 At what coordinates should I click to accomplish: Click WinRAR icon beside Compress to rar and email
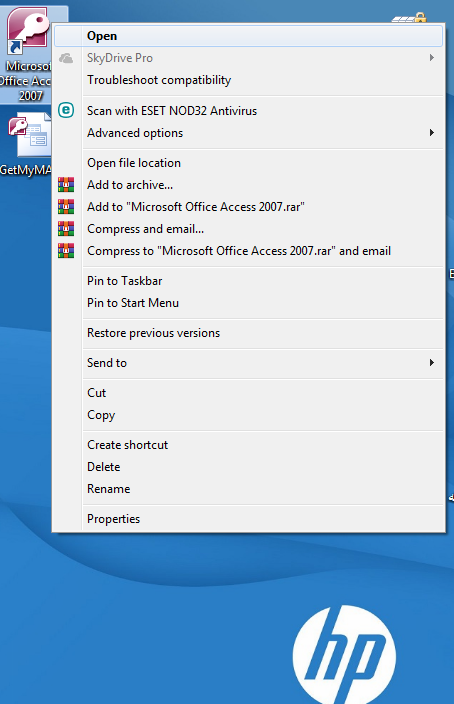click(x=66, y=251)
